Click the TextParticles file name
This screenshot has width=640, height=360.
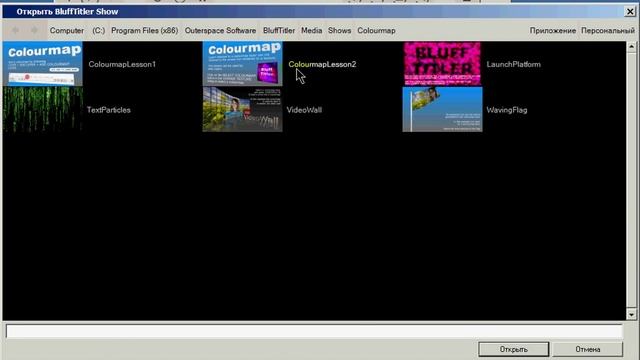pos(109,110)
